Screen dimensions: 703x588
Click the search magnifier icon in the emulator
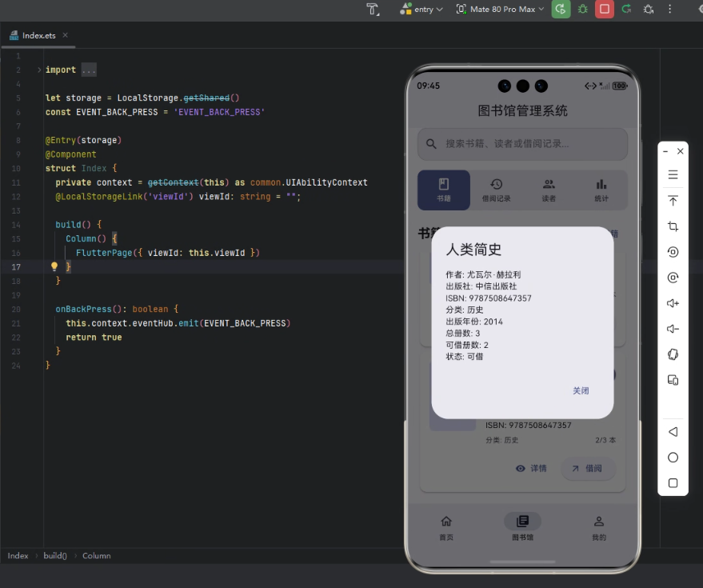431,144
